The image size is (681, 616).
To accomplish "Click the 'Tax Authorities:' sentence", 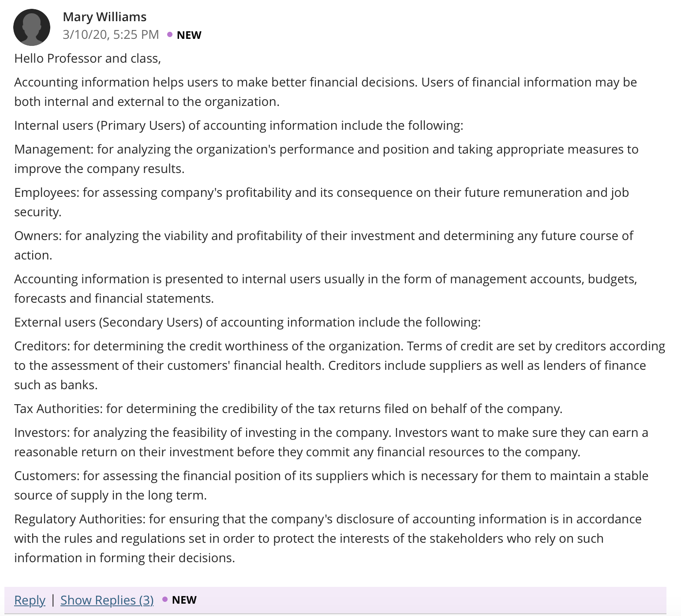I will [x=288, y=409].
